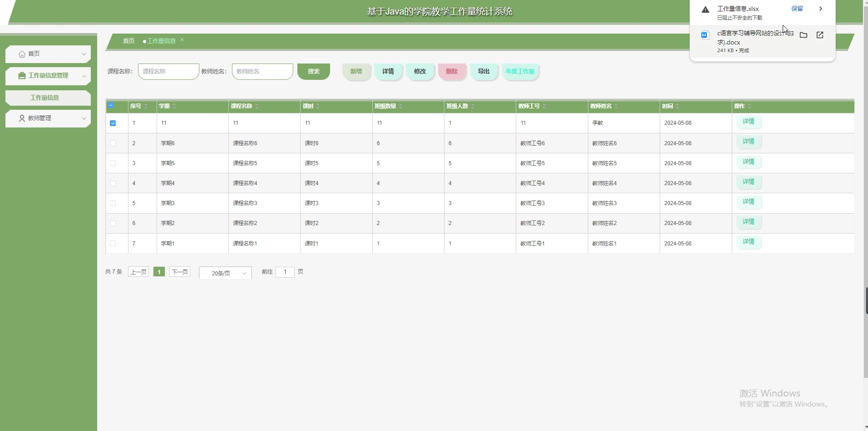
Task: Select 工作量信息 submenu item in sidebar
Action: click(x=44, y=98)
